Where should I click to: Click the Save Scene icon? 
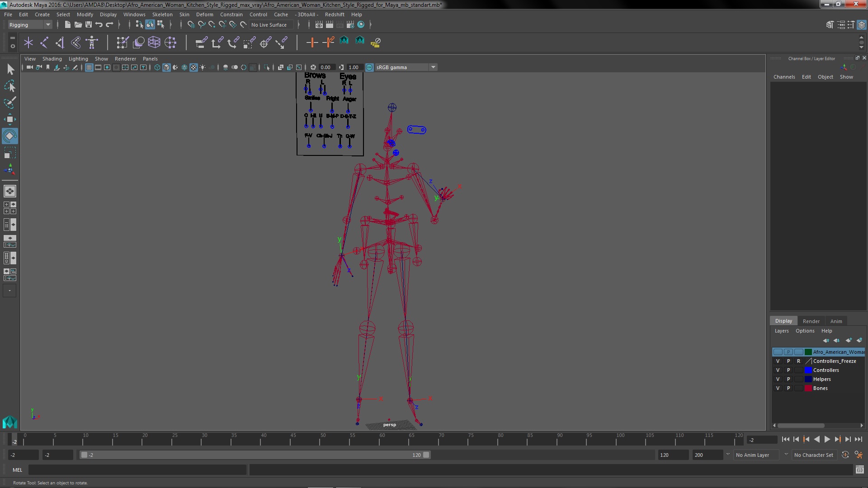(89, 25)
